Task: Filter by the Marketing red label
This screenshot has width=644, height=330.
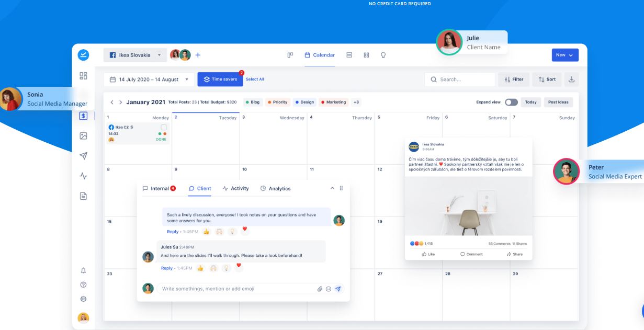Action: tap(333, 102)
